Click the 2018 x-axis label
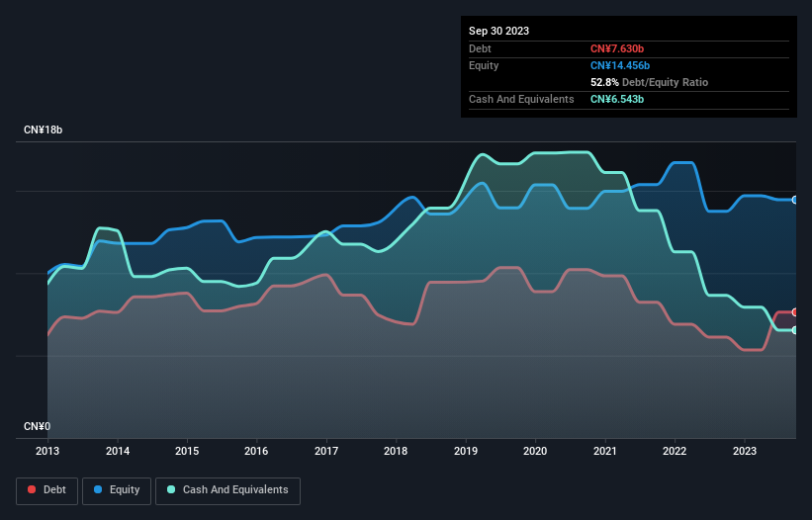Image resolution: width=812 pixels, height=520 pixels. coord(396,451)
